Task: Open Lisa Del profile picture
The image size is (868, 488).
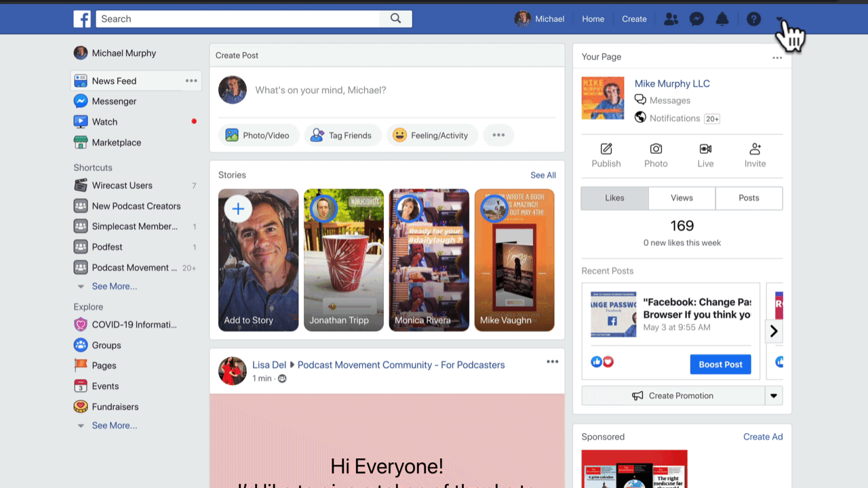Action: click(x=233, y=371)
